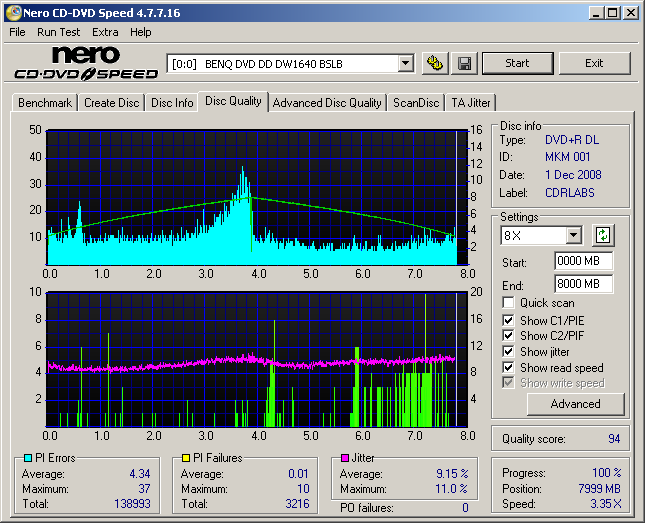
Task: Click the Exit button
Action: pyautogui.click(x=594, y=63)
